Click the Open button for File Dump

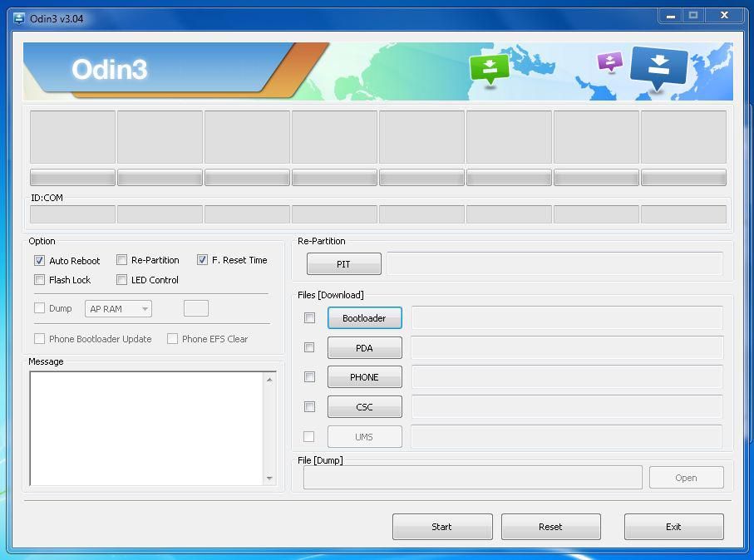pos(686,477)
